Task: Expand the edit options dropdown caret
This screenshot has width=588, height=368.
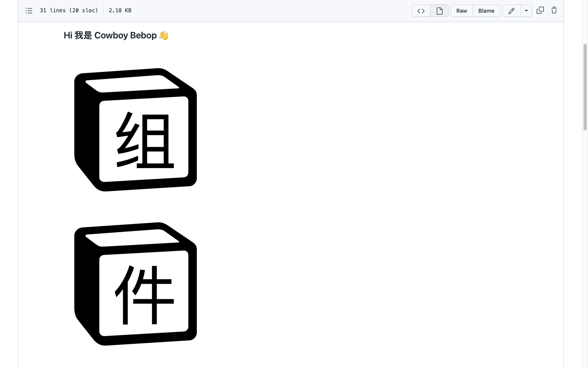Action: (x=526, y=11)
